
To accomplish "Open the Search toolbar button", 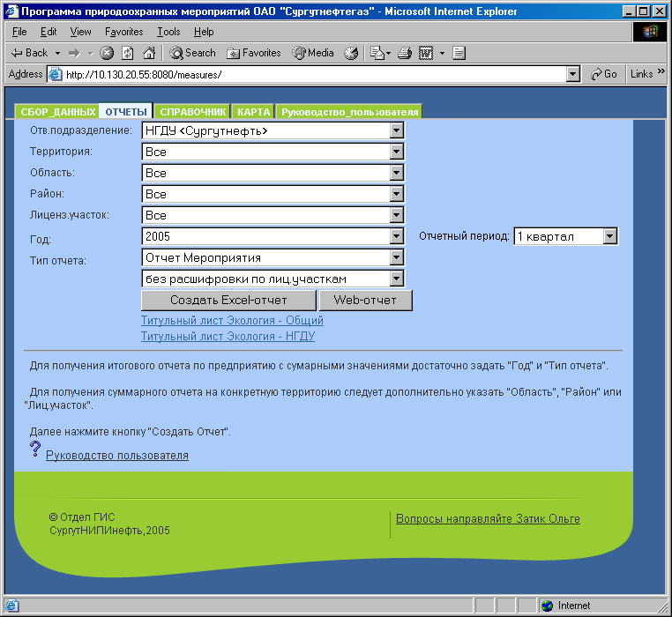I will 192,53.
